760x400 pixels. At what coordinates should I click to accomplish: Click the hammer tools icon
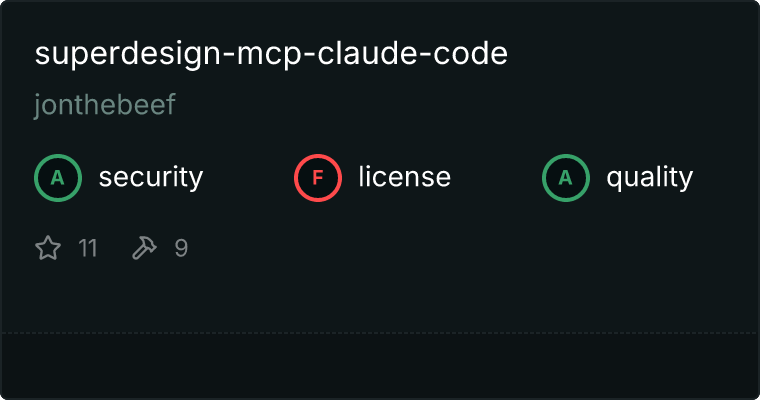tap(144, 248)
